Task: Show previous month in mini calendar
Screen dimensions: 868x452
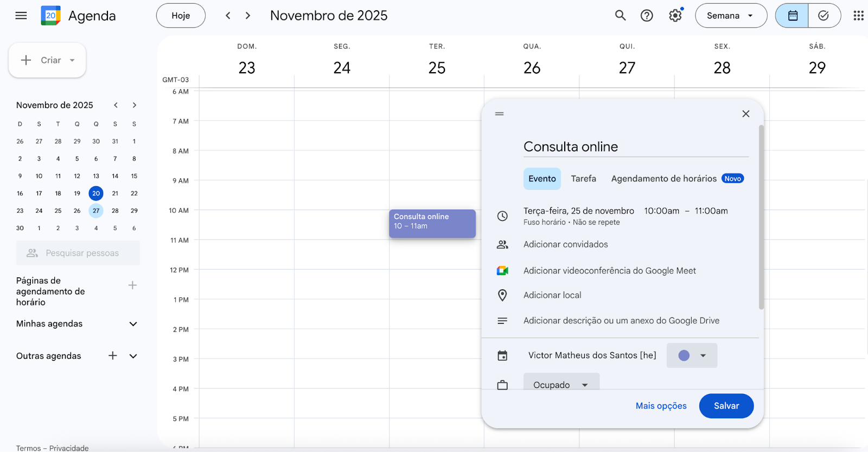Action: pos(116,105)
